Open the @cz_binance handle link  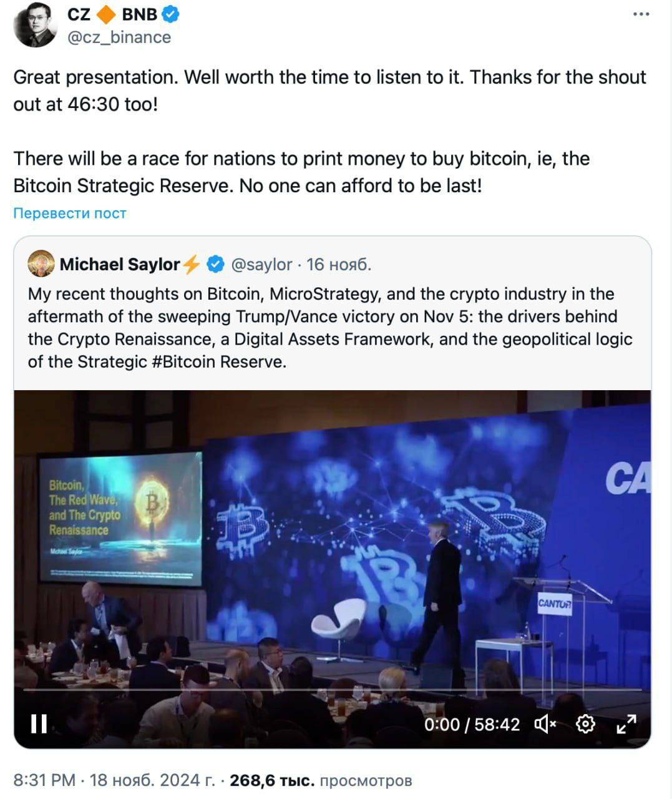pos(119,37)
